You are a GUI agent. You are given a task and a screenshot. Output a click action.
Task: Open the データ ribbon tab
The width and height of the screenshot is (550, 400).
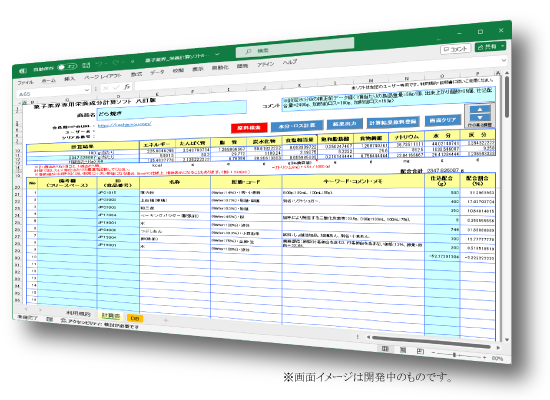point(157,72)
